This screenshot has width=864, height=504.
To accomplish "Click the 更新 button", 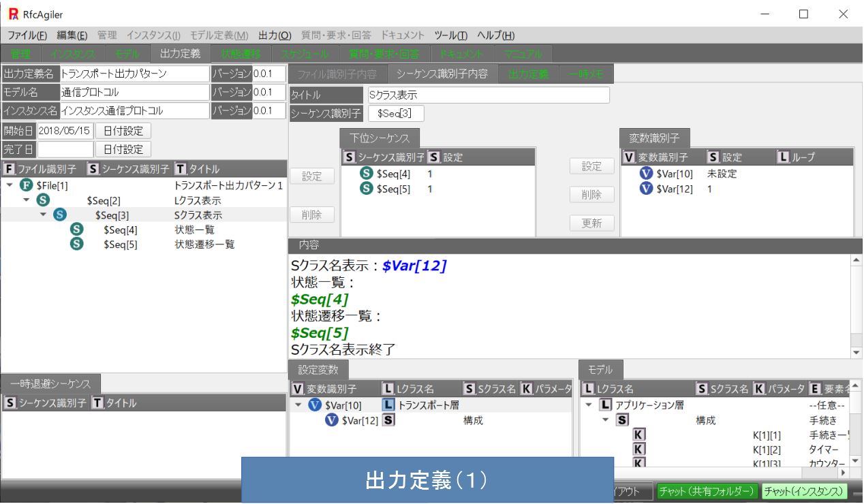I will point(592,223).
